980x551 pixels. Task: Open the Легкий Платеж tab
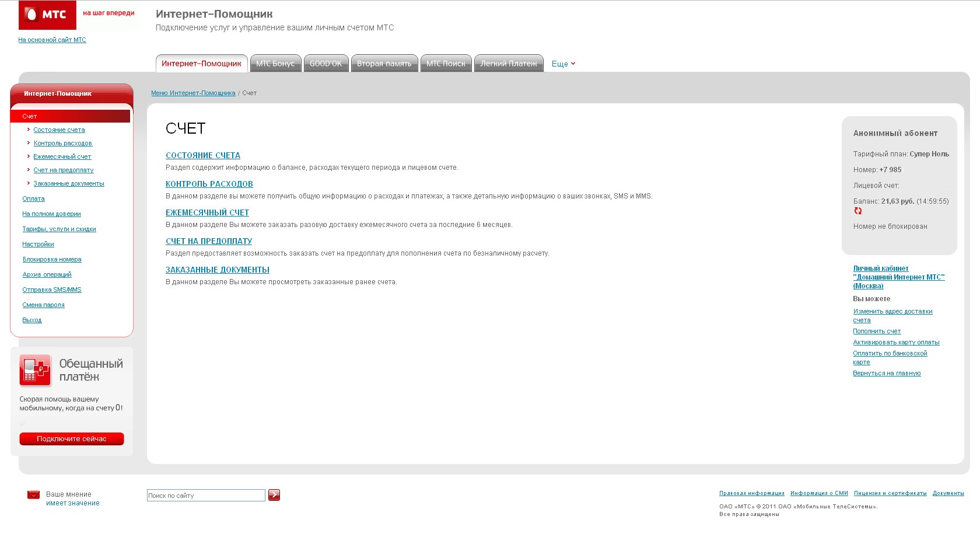click(509, 64)
